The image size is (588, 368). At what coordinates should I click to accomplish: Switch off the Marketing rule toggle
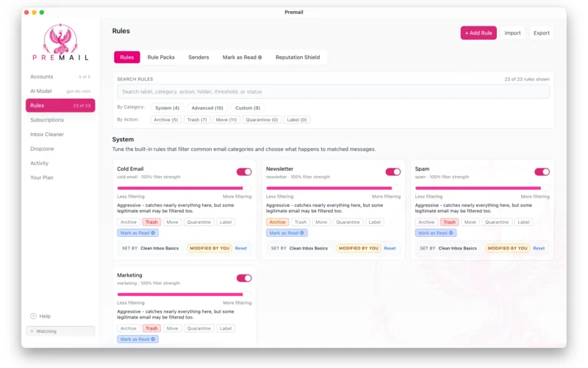tap(244, 278)
